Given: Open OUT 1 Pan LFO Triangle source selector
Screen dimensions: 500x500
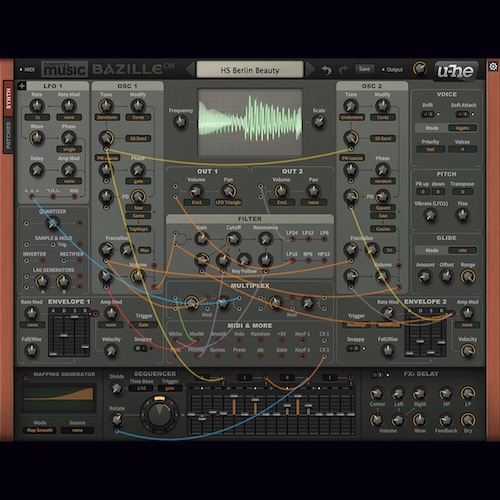Looking at the screenshot, I should coord(228,202).
